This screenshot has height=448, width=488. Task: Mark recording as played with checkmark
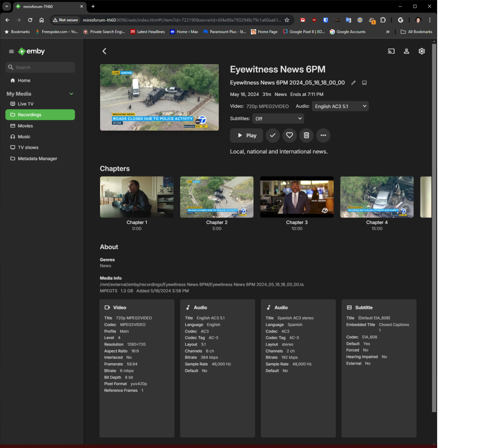(x=272, y=135)
